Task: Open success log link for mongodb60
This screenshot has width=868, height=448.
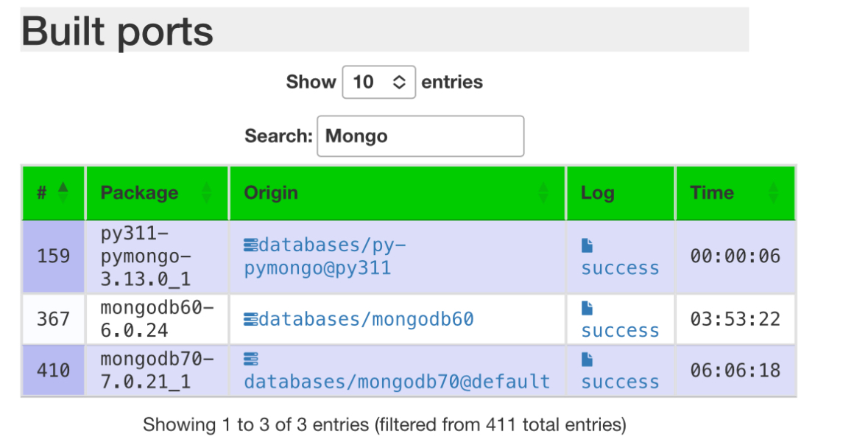Action: 620,331
